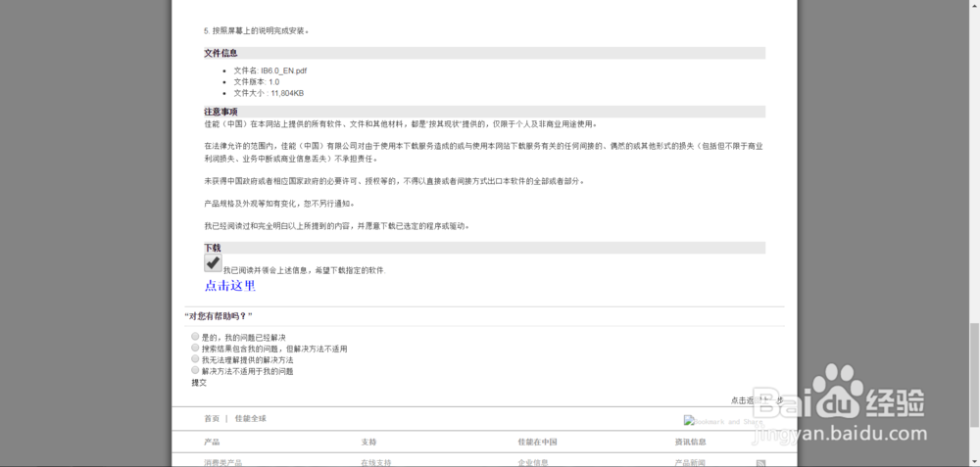Uncheck the download agreement checkbox
The width and height of the screenshot is (980, 467).
coord(213,262)
